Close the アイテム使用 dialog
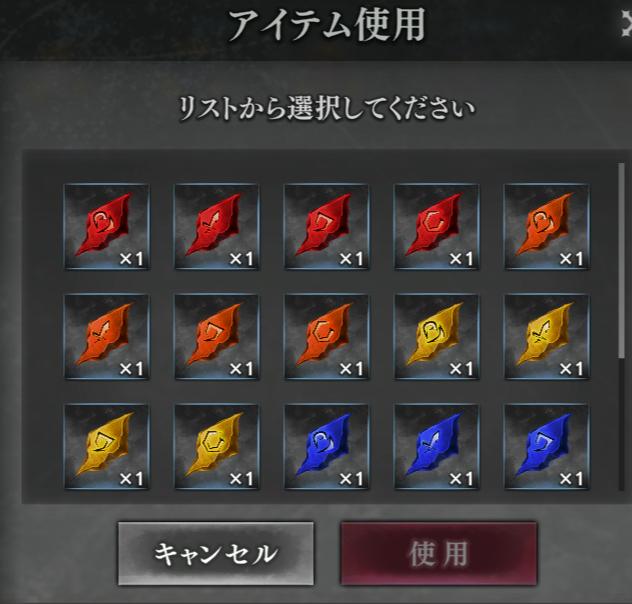The width and height of the screenshot is (632, 604). click(x=626, y=24)
